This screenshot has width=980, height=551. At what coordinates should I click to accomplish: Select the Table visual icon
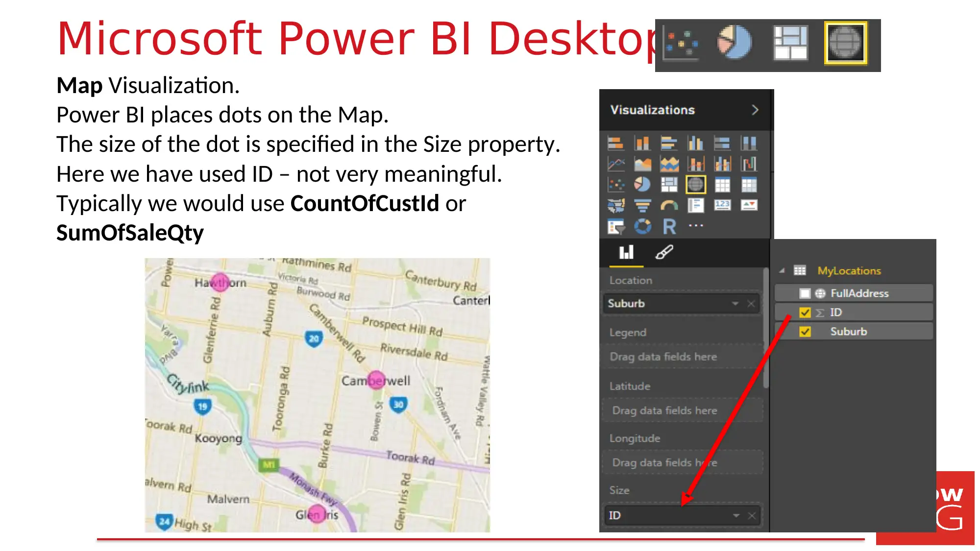pyautogui.click(x=722, y=185)
